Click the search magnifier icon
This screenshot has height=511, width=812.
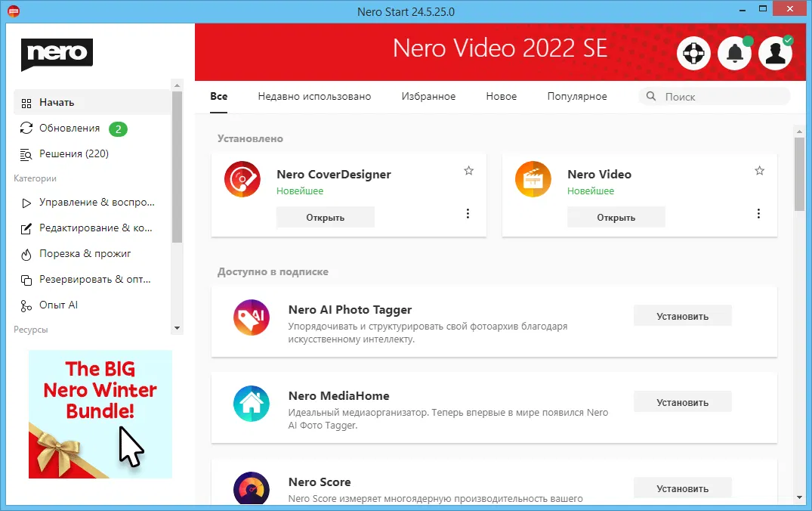click(651, 97)
